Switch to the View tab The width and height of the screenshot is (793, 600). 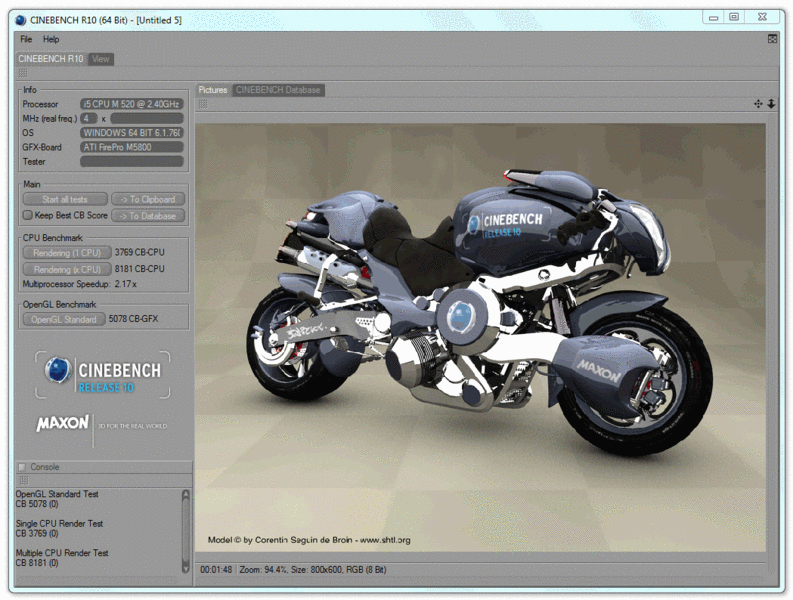(101, 59)
